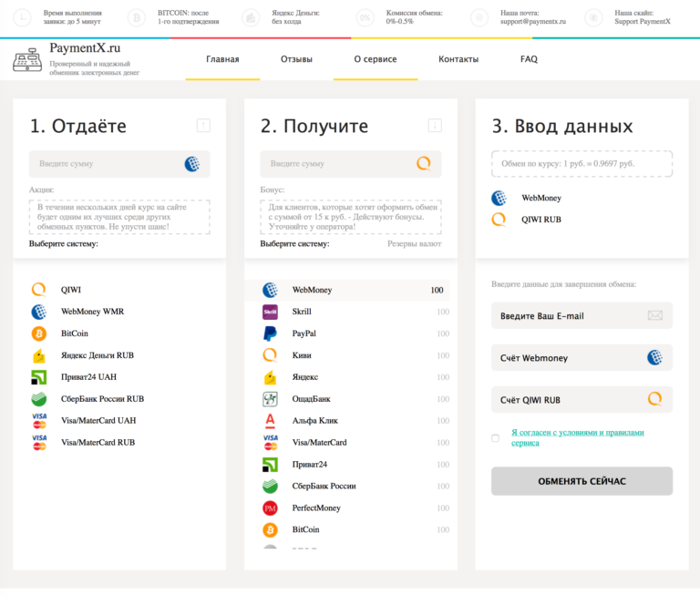The height and width of the screenshot is (595, 700).
Task: Click WebMoney globe icon in Счёт Webmoney field
Action: coord(655,357)
